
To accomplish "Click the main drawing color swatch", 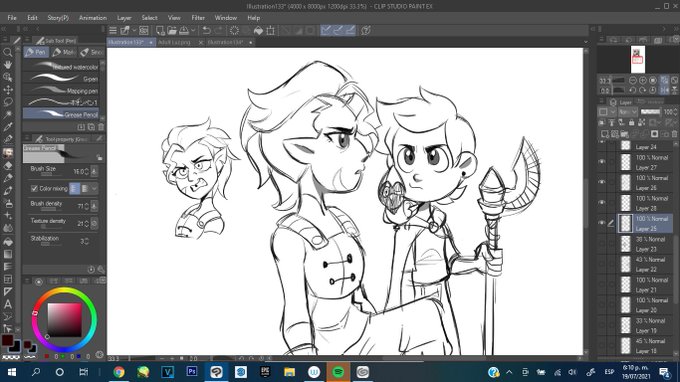I will click(8, 340).
